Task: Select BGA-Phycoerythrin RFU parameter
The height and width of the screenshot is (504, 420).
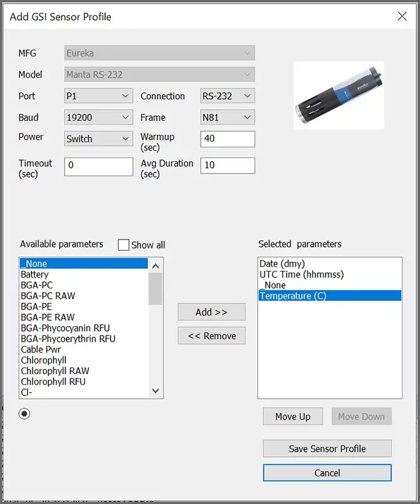Action: tap(83, 339)
